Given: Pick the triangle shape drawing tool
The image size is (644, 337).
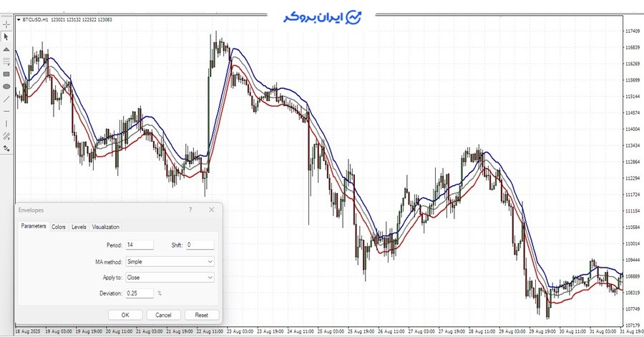Looking at the screenshot, I should (x=6, y=49).
